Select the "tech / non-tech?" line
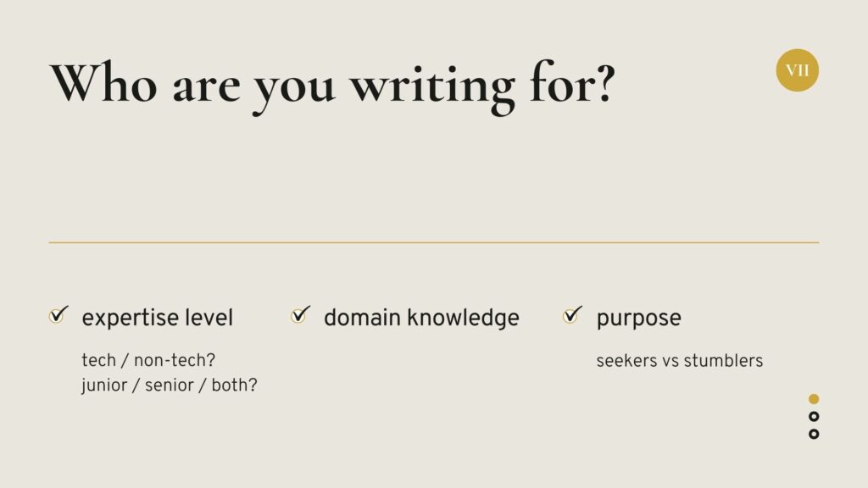 click(x=147, y=360)
